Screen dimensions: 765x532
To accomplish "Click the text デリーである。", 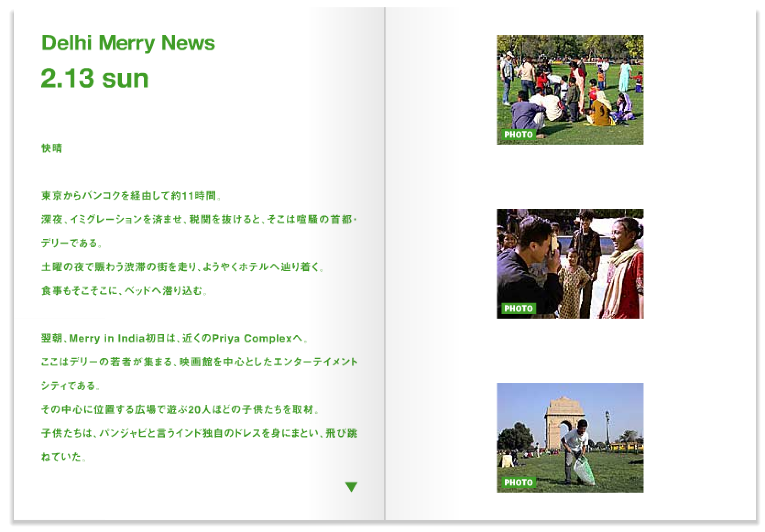I will pyautogui.click(x=71, y=243).
